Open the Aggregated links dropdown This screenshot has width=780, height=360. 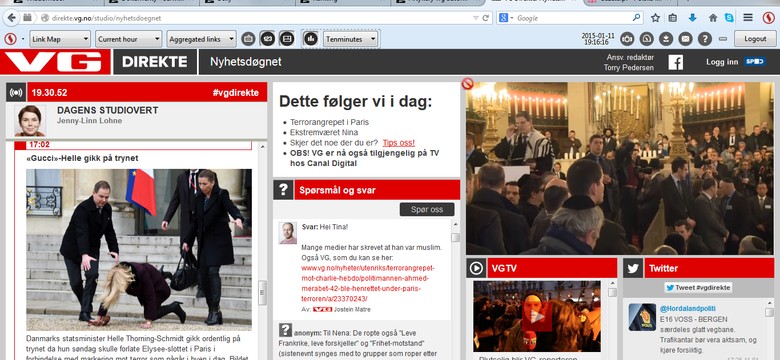(201, 39)
